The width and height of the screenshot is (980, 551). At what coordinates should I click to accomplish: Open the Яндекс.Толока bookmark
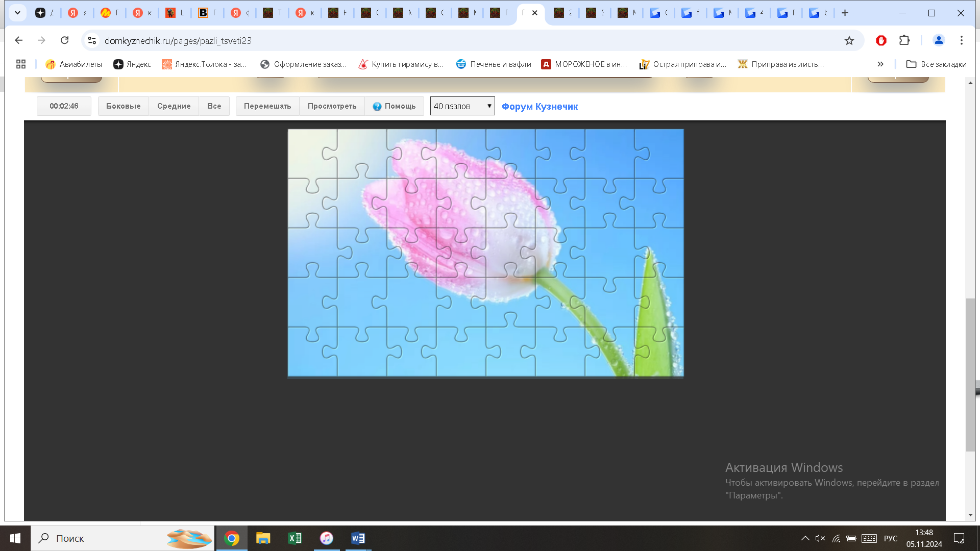[204, 64]
